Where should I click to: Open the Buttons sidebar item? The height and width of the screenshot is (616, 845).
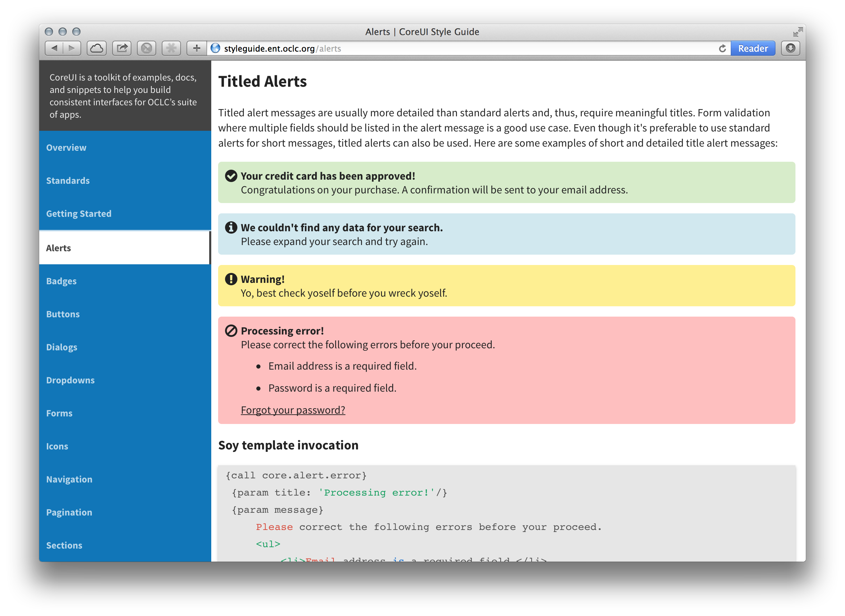(x=125, y=314)
